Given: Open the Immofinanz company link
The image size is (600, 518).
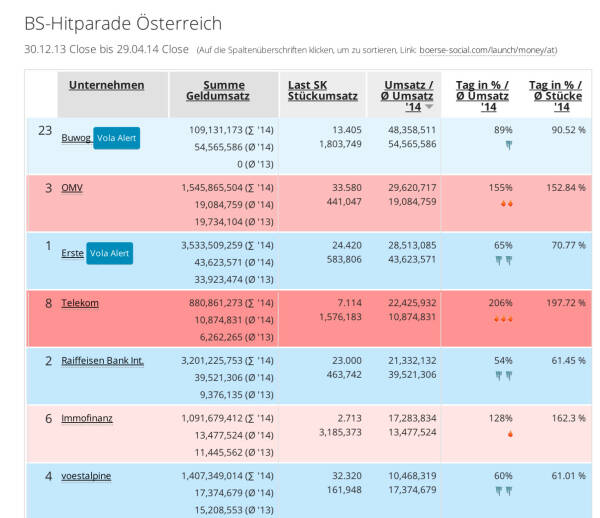Looking at the screenshot, I should pos(87,418).
